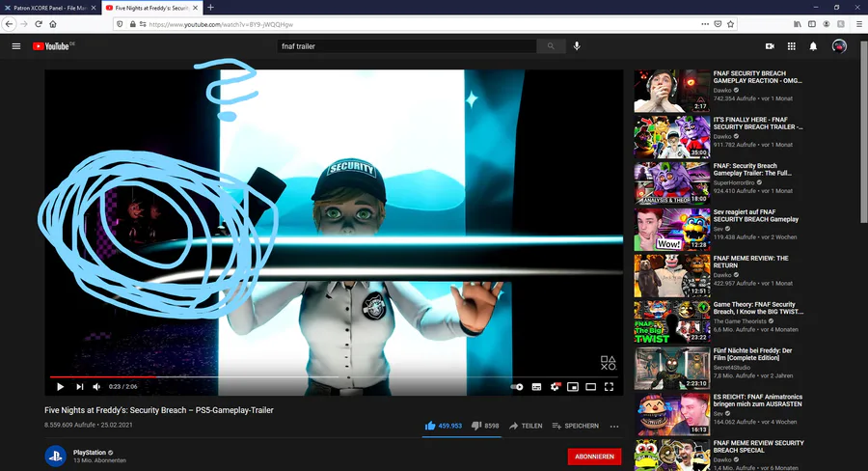Reload the page in the browser
The image size is (868, 471).
(39, 24)
